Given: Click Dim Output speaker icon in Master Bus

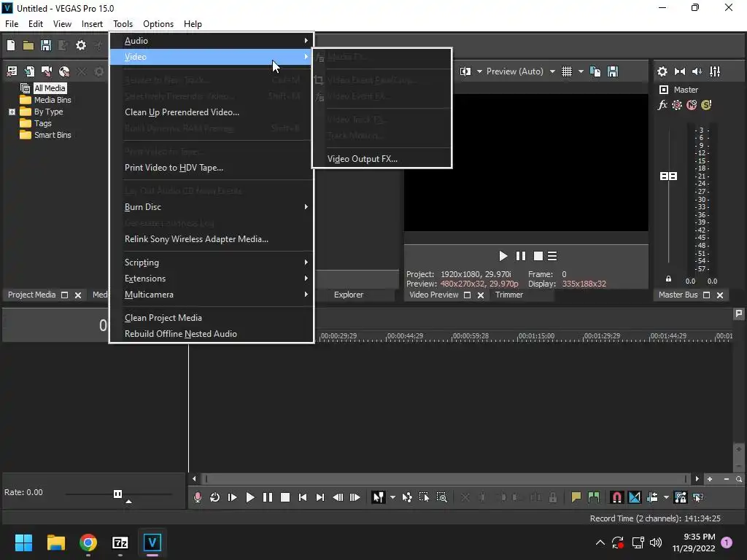Looking at the screenshot, I should (697, 71).
